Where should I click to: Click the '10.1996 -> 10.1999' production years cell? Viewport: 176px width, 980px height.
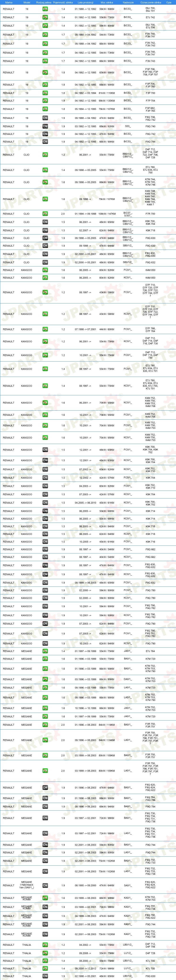click(x=86, y=708)
